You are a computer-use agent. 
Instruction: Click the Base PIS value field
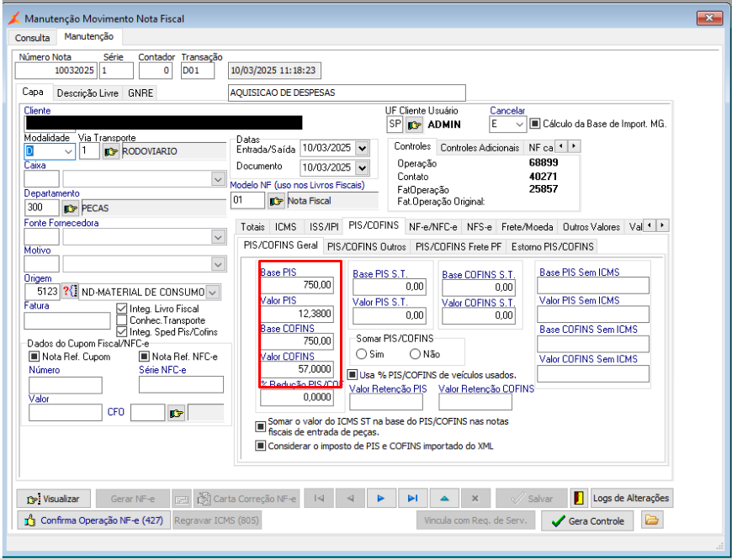coord(297,286)
